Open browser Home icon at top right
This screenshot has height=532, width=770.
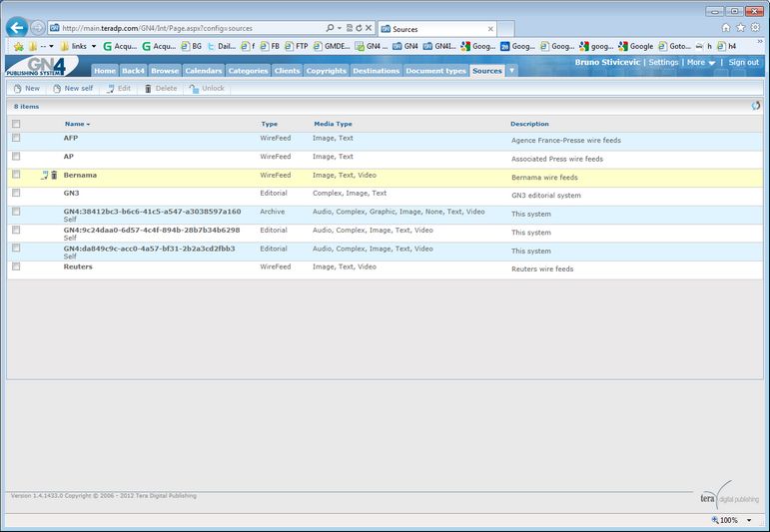726,28
